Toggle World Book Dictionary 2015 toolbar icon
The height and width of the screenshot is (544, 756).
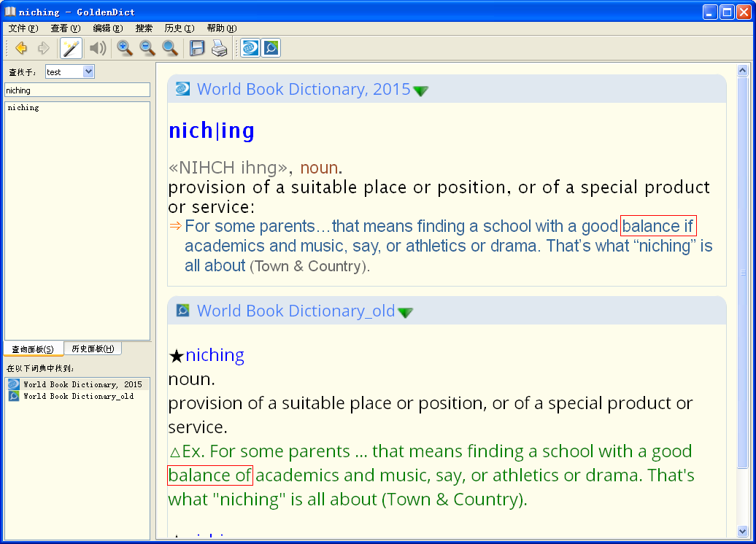250,48
